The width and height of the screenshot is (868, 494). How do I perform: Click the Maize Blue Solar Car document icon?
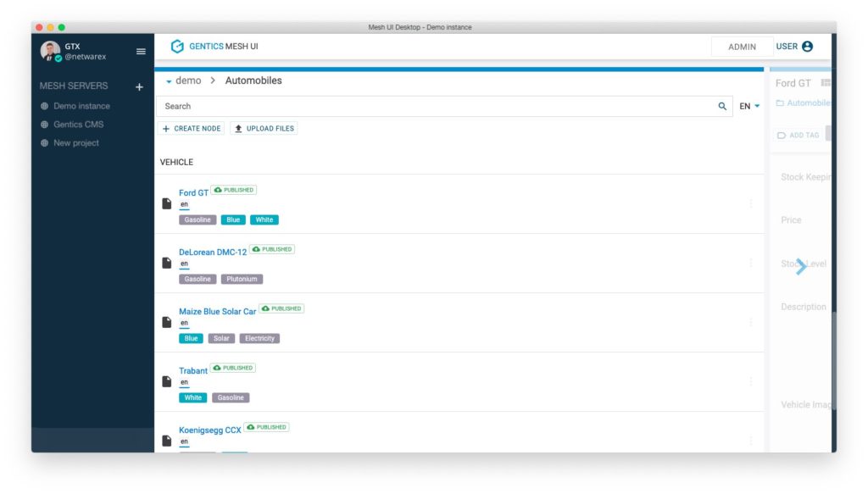(x=167, y=322)
